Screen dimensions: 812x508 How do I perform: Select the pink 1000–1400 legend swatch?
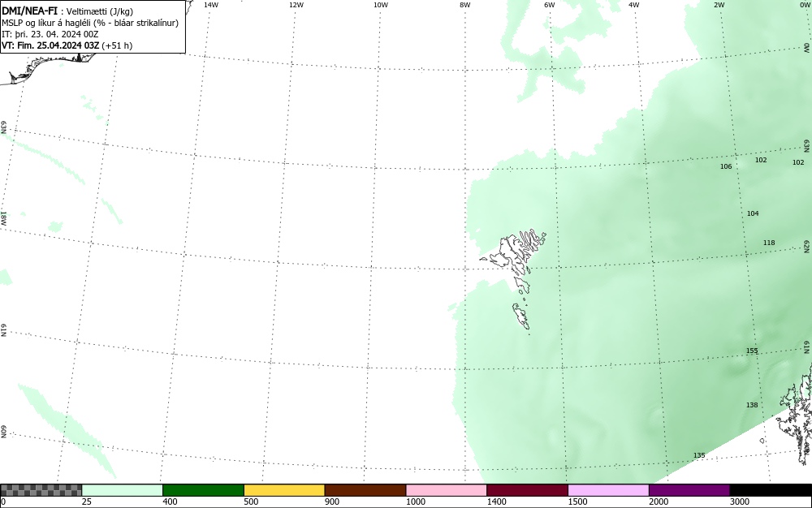point(447,490)
